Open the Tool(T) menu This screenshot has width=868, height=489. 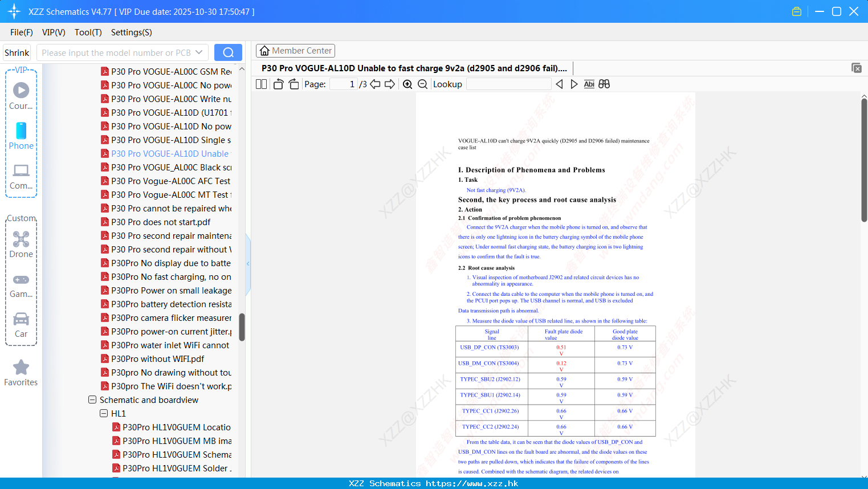click(88, 32)
